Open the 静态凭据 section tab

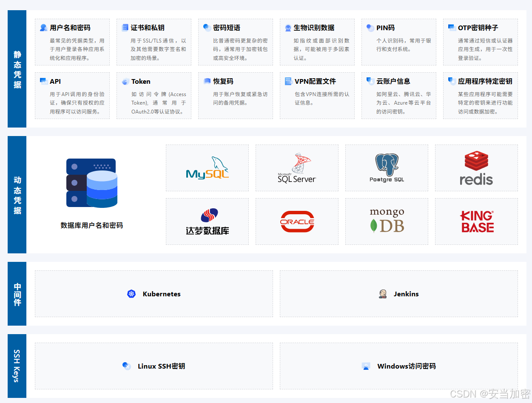17,69
